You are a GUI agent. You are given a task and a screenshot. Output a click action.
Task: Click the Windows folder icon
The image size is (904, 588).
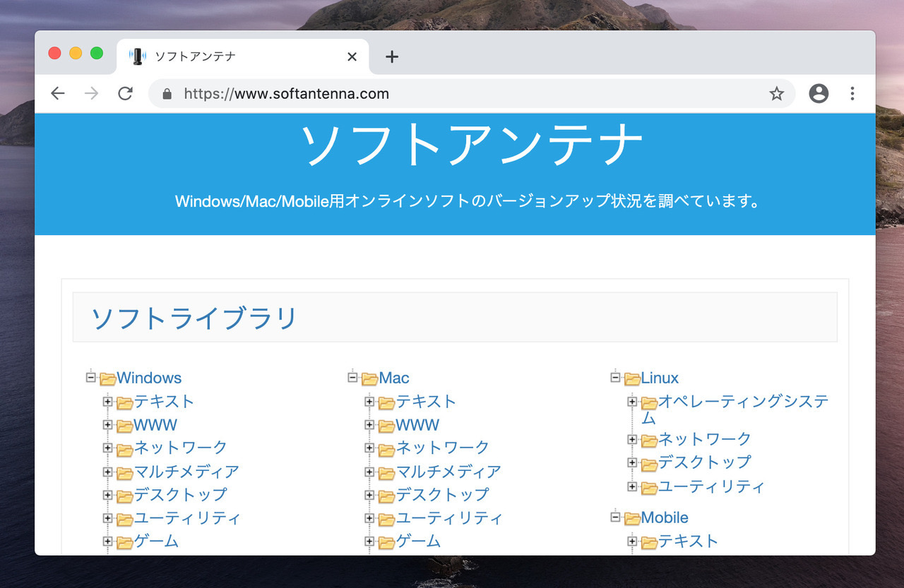(107, 379)
